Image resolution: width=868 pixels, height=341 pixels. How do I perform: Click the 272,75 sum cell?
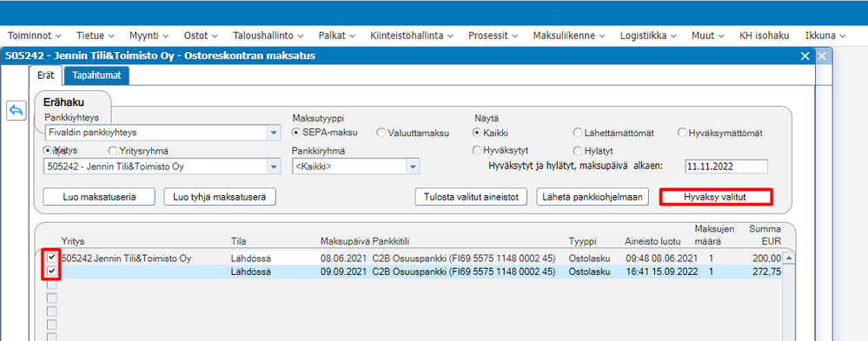(x=767, y=272)
